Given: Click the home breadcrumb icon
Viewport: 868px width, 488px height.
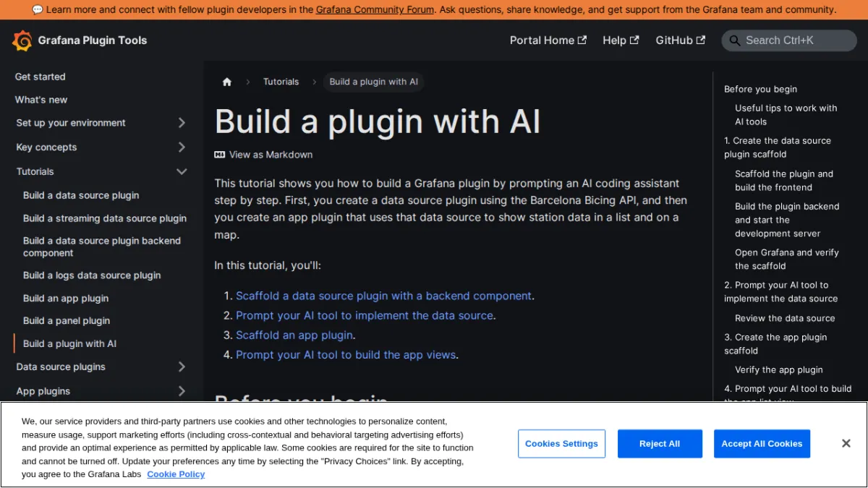Looking at the screenshot, I should tap(227, 82).
